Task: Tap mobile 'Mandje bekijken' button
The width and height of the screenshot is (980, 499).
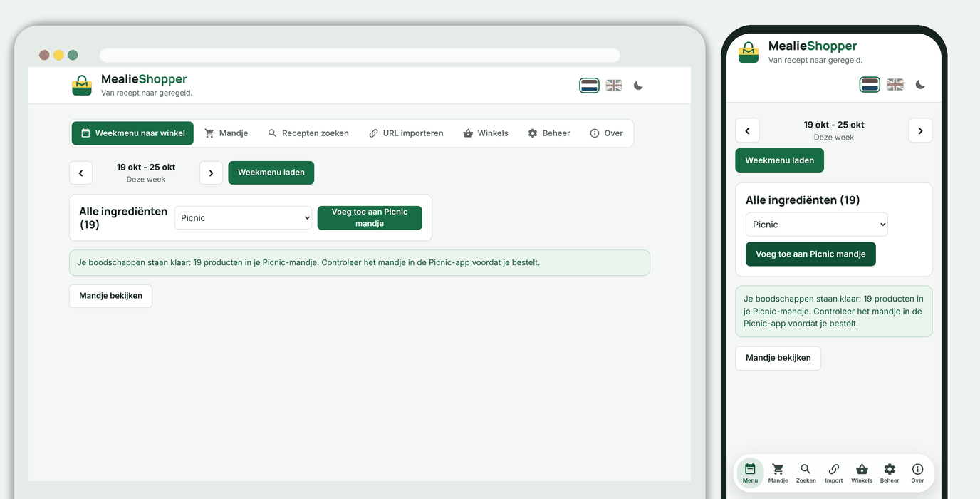Action: click(778, 358)
